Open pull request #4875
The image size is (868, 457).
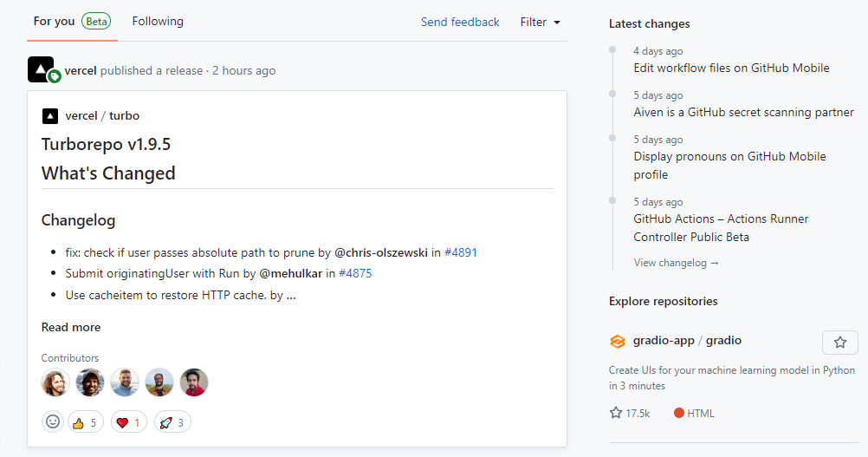click(x=355, y=274)
